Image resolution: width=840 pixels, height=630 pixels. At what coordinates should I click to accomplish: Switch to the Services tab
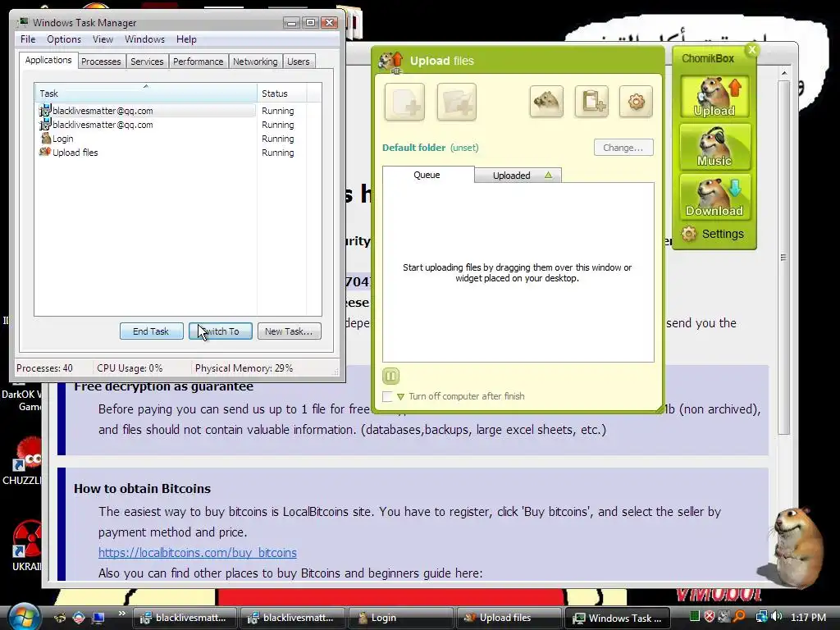[x=147, y=62]
